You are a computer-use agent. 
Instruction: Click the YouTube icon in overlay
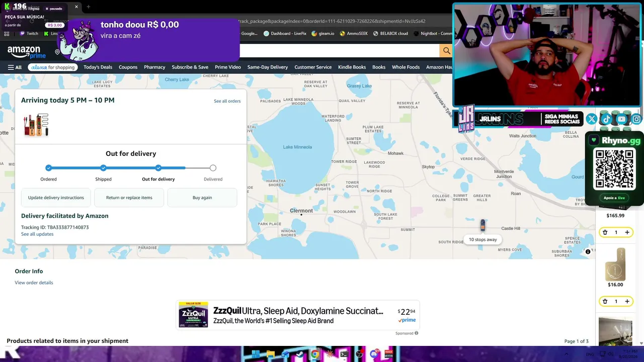pos(622,119)
